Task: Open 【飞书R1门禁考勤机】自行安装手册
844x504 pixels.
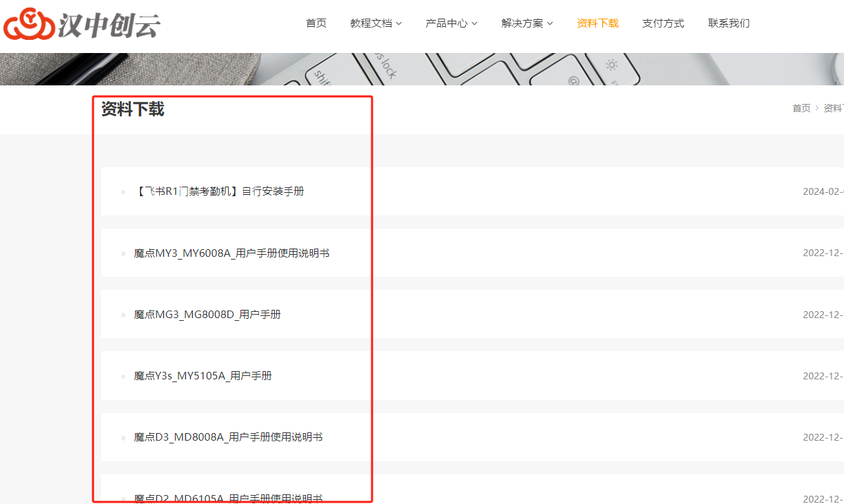Action: tap(219, 191)
